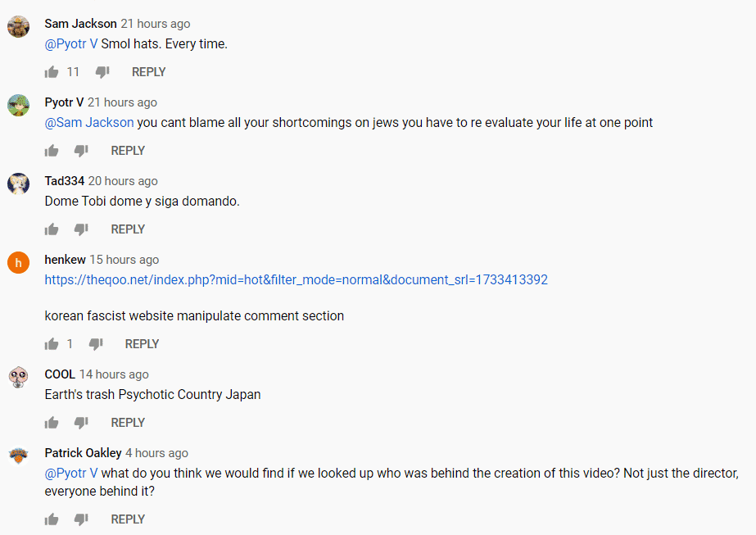Reply to Pyotr V's comment
This screenshot has height=535, width=756.
(x=128, y=151)
